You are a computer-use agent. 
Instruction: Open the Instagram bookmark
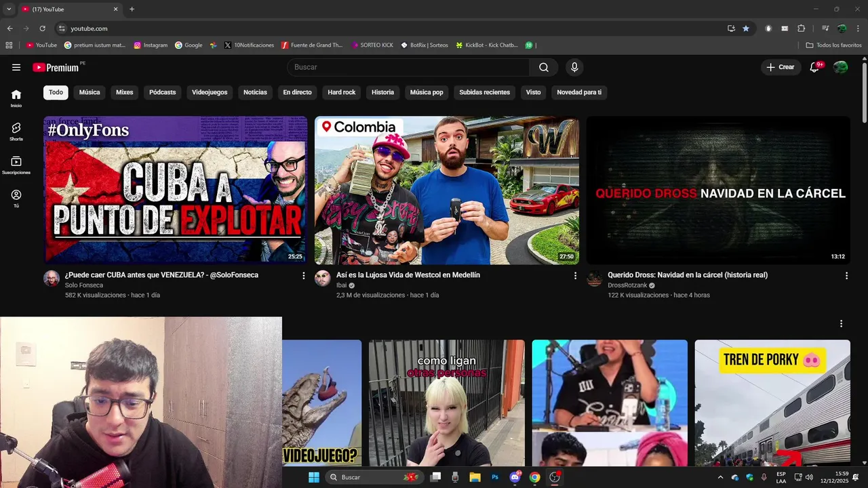click(x=151, y=45)
